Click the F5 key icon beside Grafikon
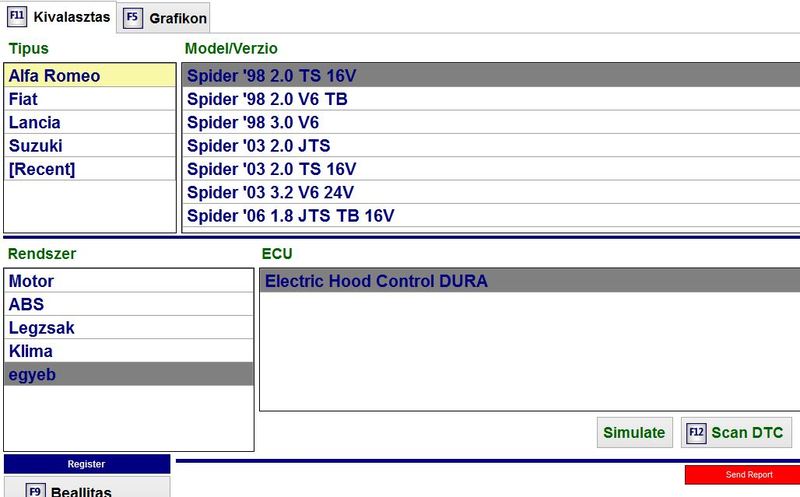 (132, 18)
